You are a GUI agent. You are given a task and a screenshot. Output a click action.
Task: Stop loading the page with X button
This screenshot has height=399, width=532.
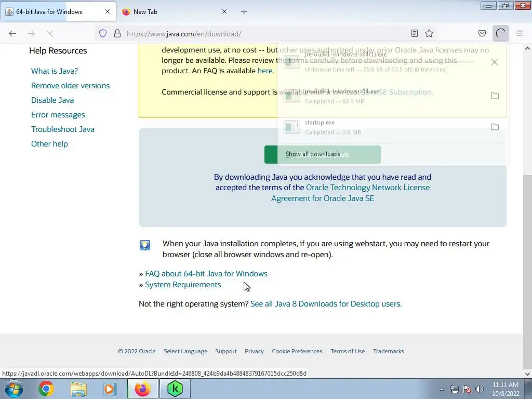pos(50,34)
